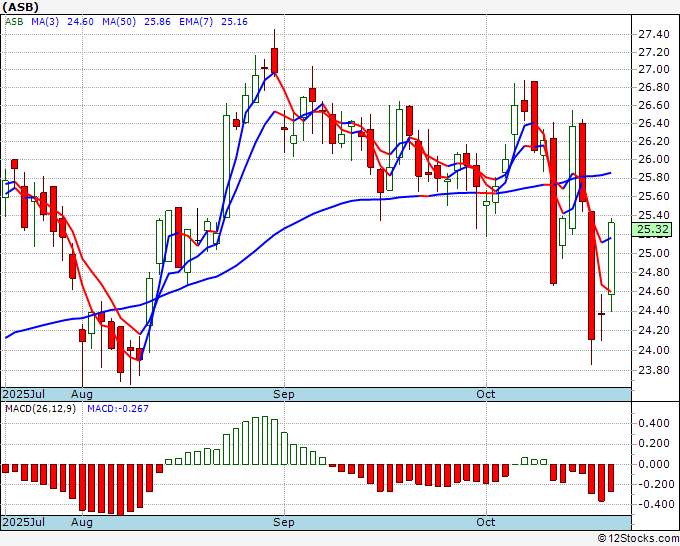The height and width of the screenshot is (546, 680).
Task: Click the MA(3) value 24.60
Action: click(x=80, y=22)
